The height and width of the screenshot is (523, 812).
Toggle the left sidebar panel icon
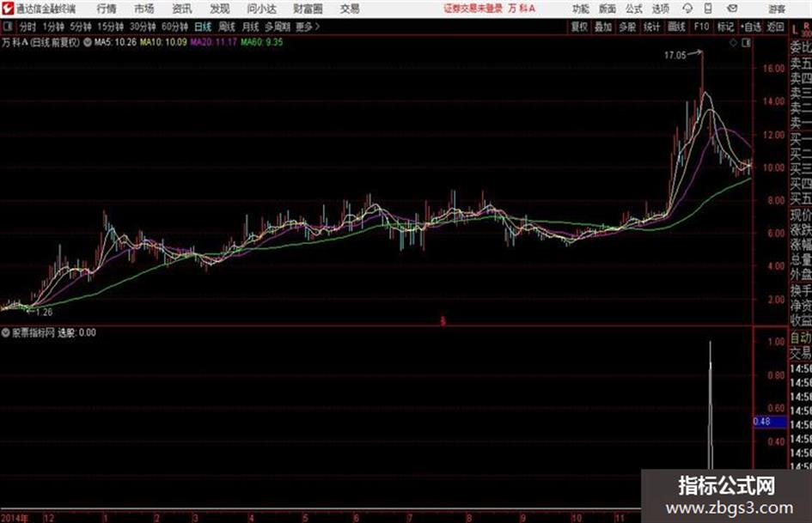pyautogui.click(x=7, y=27)
